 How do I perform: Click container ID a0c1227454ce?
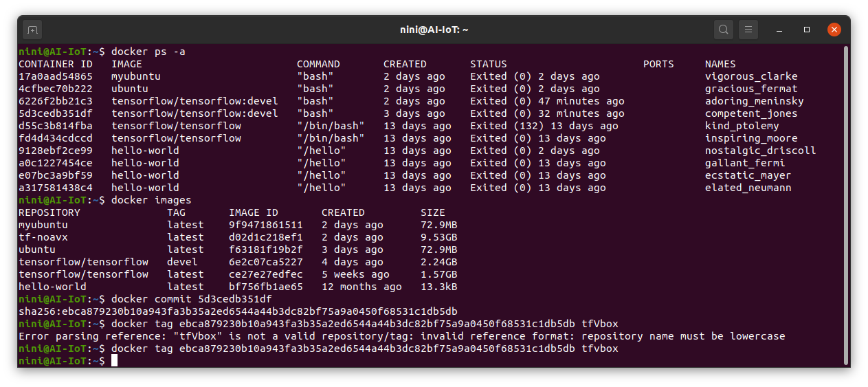click(56, 163)
